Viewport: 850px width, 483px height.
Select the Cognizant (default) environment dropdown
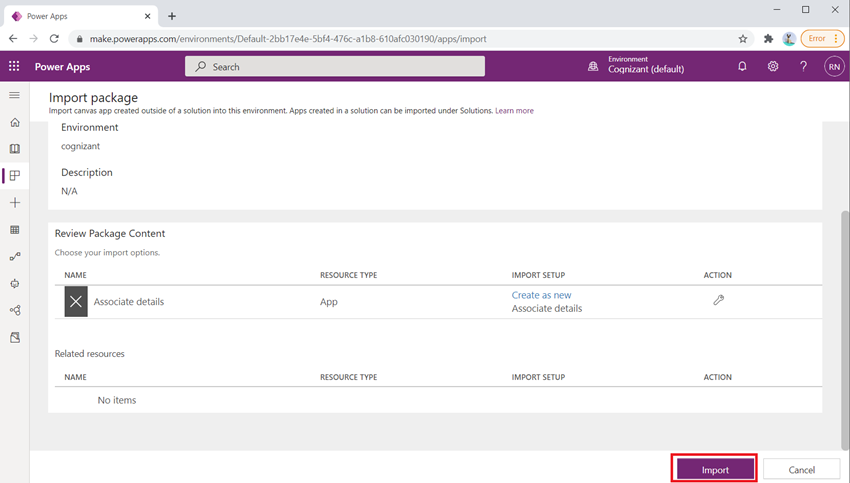coord(646,69)
